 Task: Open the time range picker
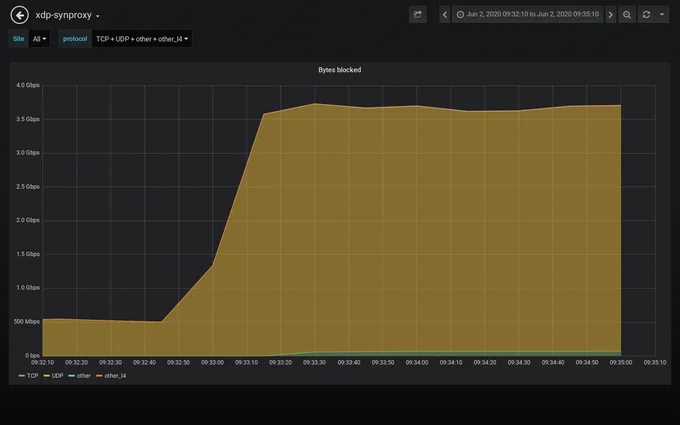coord(528,14)
